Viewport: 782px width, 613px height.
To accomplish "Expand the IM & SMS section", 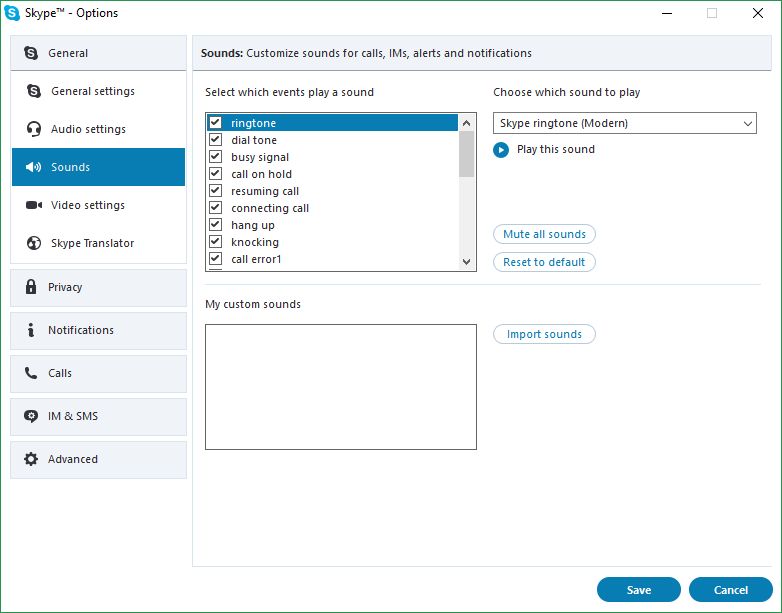I will point(98,416).
